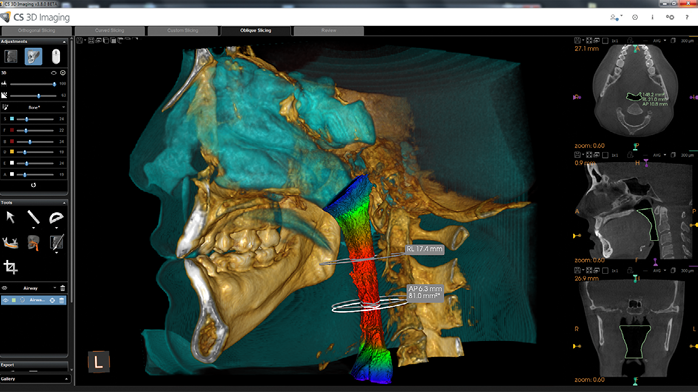The width and height of the screenshot is (698, 392).
Task: Select the nerve canal jaw tool
Action: pos(10,243)
